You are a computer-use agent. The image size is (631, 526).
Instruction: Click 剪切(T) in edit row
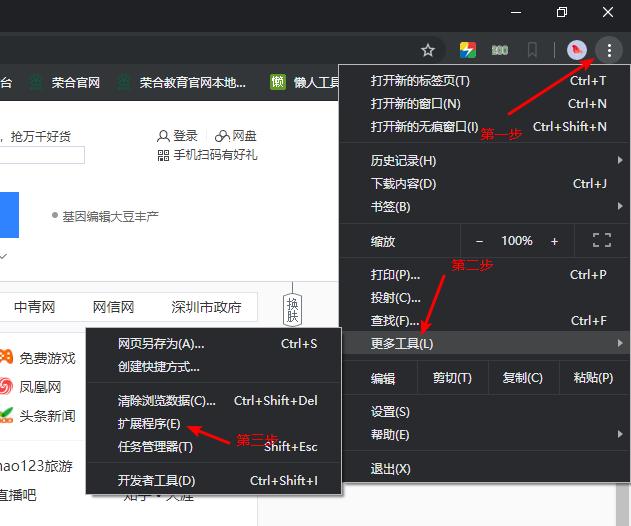click(x=452, y=378)
